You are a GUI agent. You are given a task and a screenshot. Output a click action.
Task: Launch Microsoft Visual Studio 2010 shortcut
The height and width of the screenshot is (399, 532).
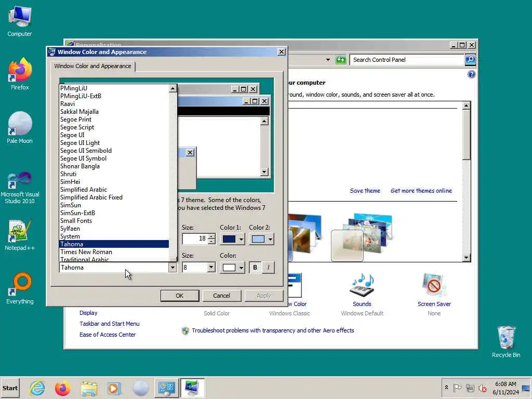(x=20, y=188)
